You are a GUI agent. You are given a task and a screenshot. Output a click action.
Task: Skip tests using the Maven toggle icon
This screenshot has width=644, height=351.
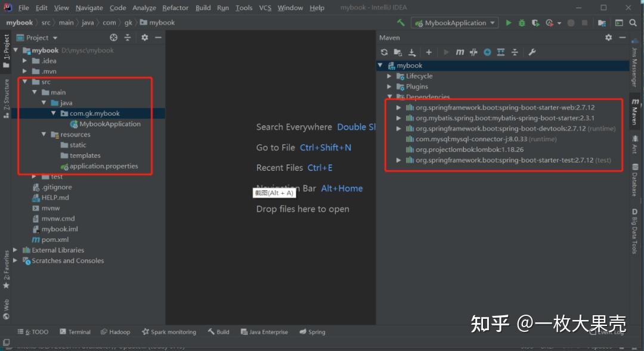click(x=473, y=52)
